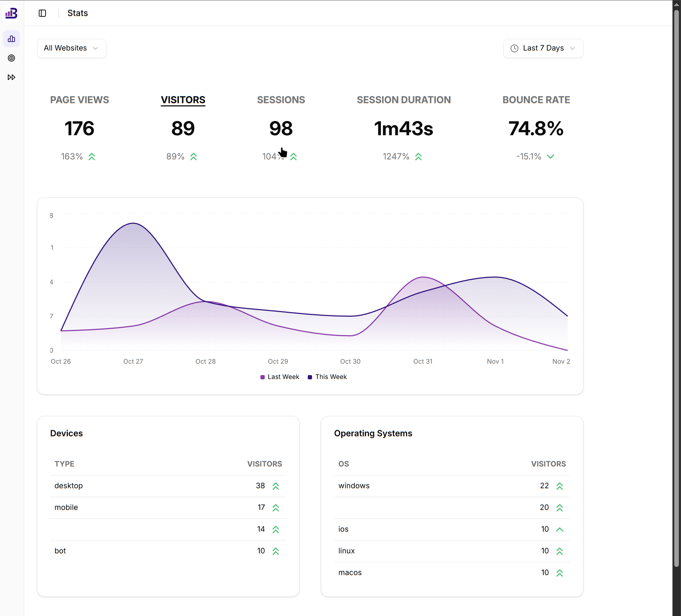Open the bar chart stats icon
This screenshot has height=616, width=681.
pos(11,39)
